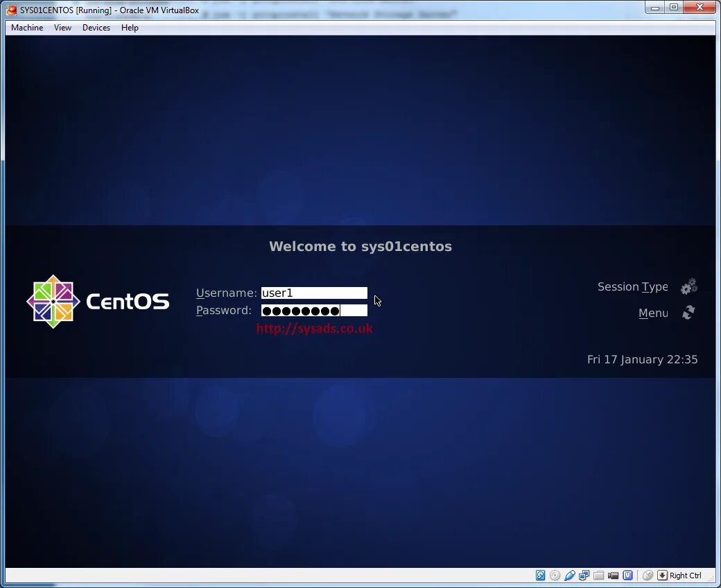Click the virtualization features chip icon
Screen dimensions: 721x588
(x=627, y=576)
